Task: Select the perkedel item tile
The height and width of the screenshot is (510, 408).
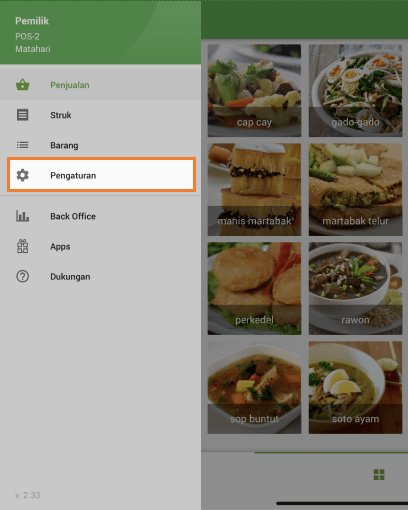Action: click(254, 288)
